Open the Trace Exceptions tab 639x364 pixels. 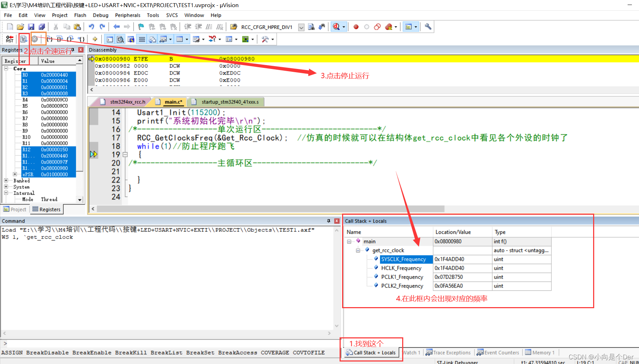pyautogui.click(x=448, y=352)
